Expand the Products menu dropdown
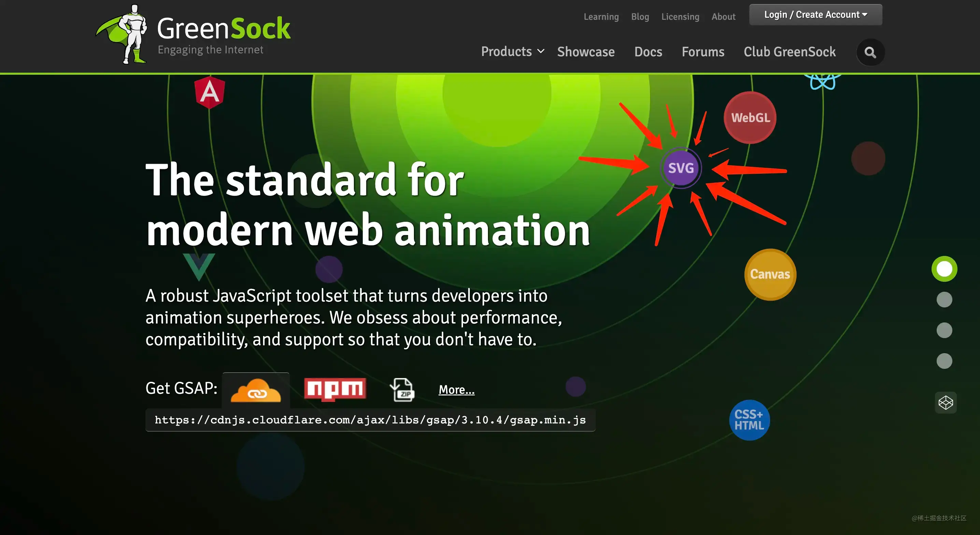The width and height of the screenshot is (980, 535). coord(512,52)
